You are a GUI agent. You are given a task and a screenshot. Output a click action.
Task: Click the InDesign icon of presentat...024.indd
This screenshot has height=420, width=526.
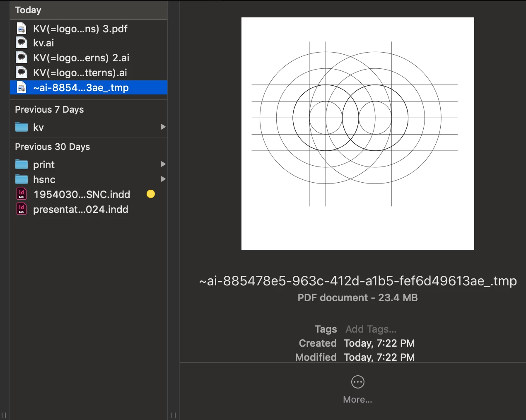[x=22, y=209]
